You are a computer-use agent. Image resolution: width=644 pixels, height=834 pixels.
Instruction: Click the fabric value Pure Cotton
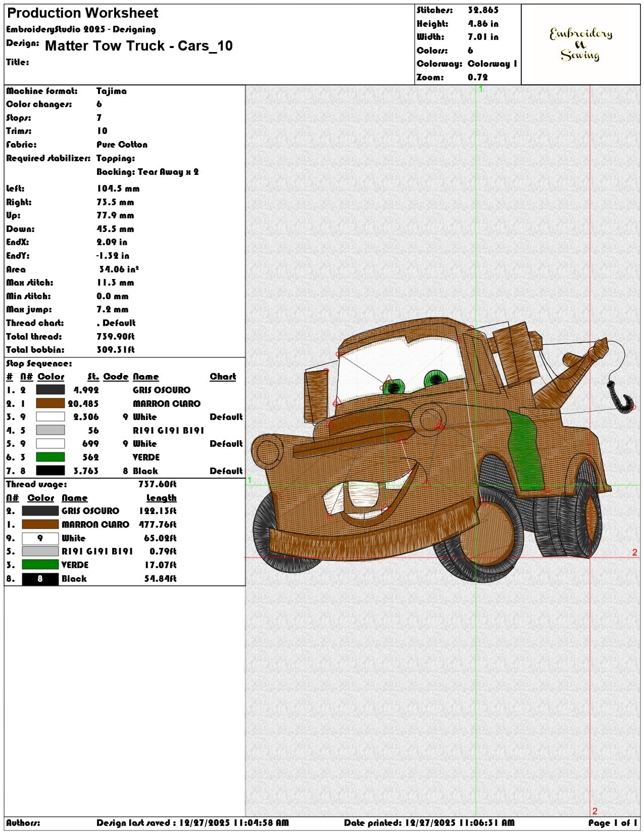(x=122, y=145)
